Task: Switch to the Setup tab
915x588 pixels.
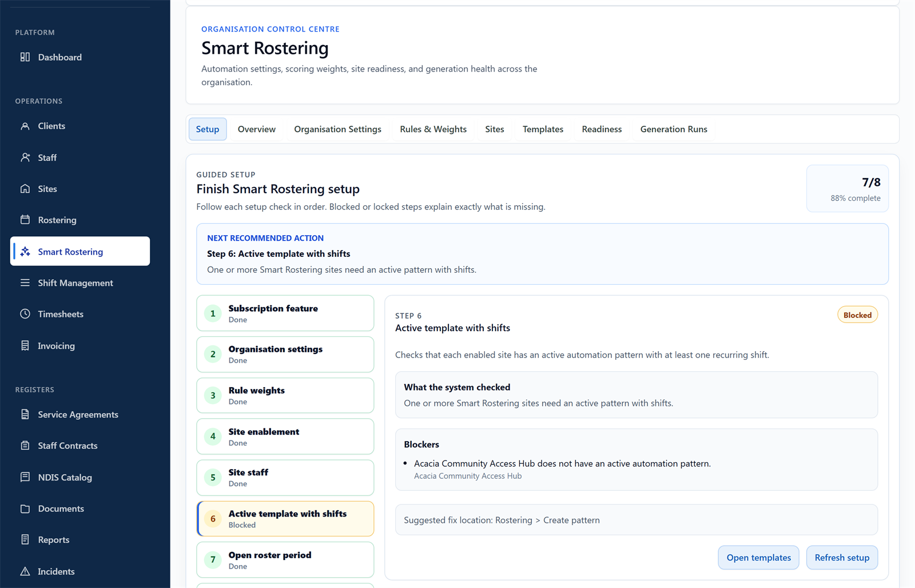Action: pyautogui.click(x=208, y=129)
